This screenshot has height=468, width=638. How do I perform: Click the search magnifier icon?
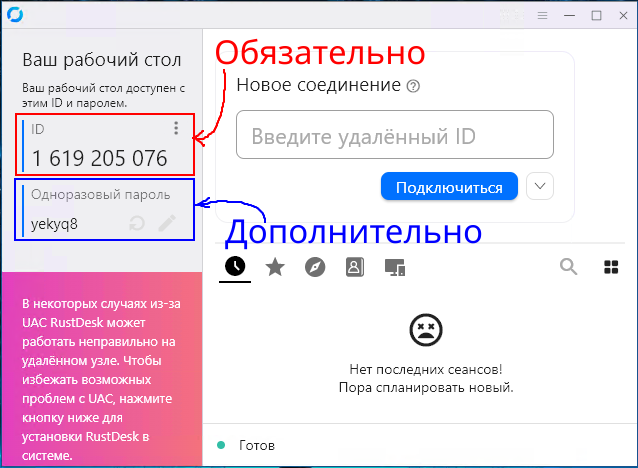(568, 266)
